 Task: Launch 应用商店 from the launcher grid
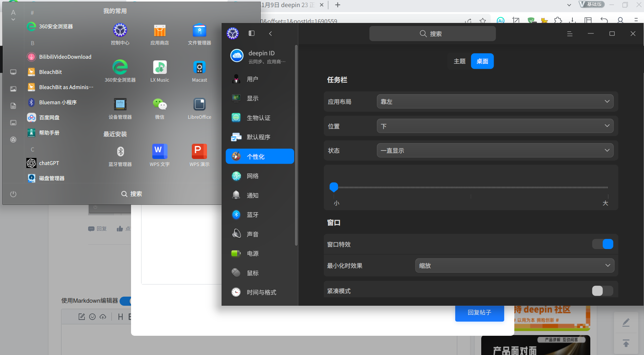[x=160, y=34]
